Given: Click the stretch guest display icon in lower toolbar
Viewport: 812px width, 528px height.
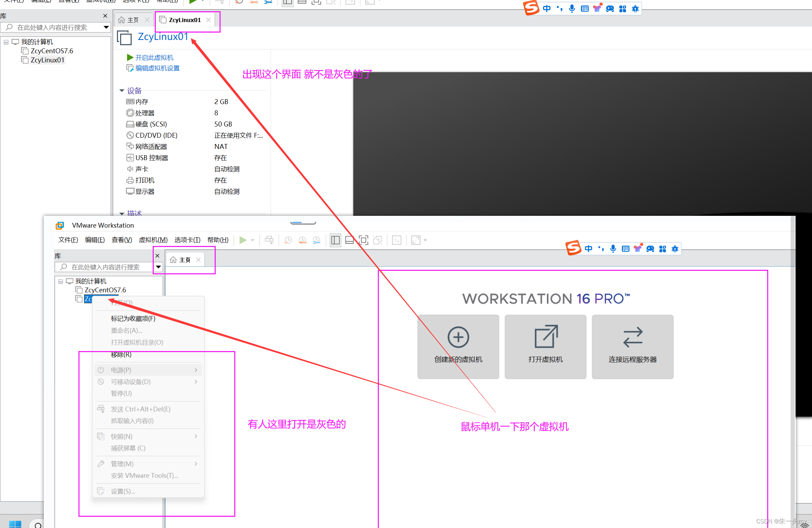Looking at the screenshot, I should point(416,240).
